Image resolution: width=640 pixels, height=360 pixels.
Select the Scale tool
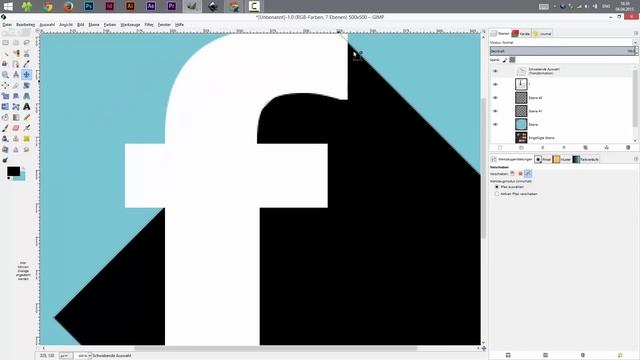pos(5,96)
